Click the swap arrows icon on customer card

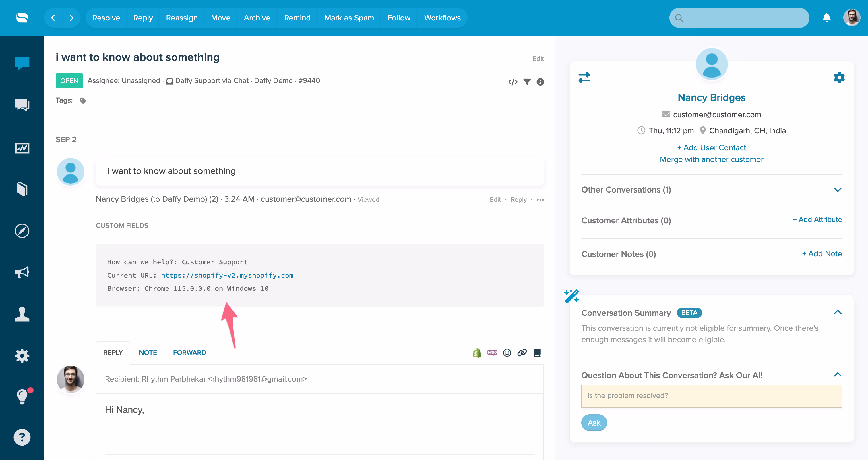[584, 78]
